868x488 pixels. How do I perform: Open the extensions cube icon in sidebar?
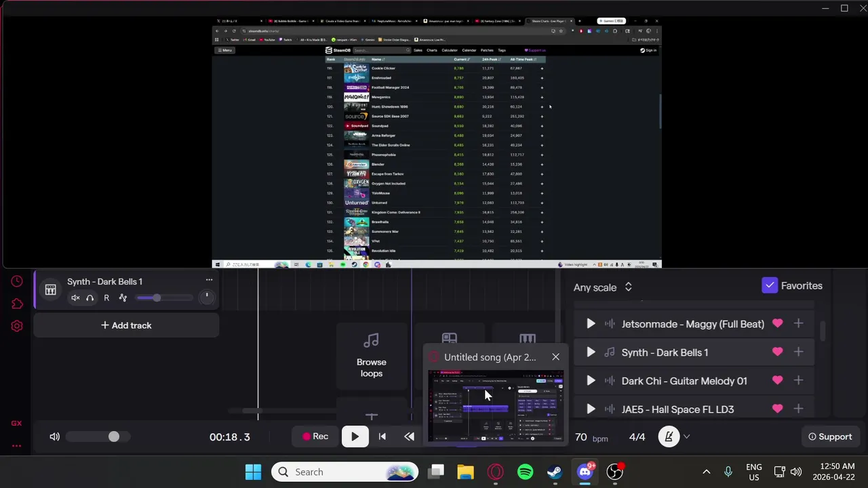(x=17, y=304)
